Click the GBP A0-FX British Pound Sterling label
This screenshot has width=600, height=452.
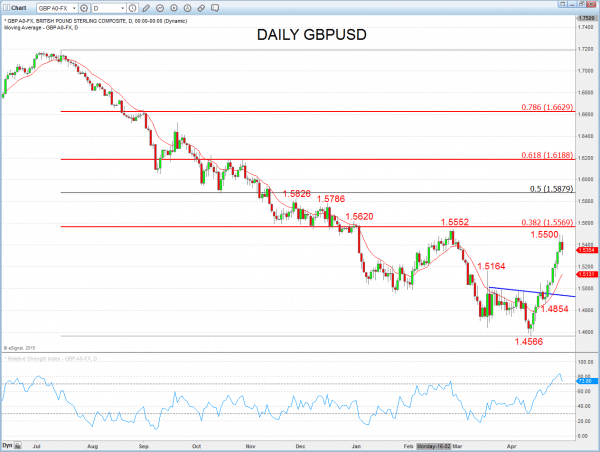96,21
